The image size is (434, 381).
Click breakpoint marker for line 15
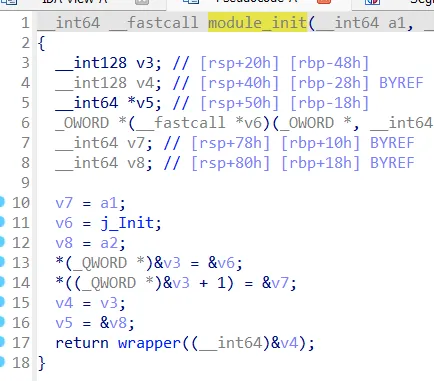click(2, 302)
